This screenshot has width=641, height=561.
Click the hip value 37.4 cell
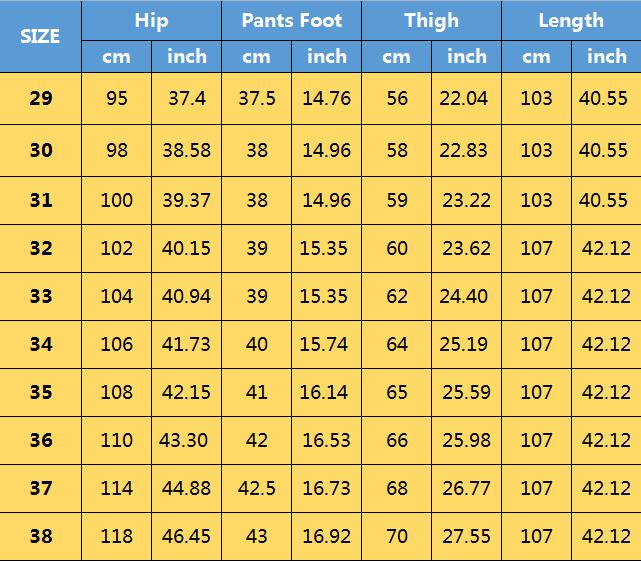(x=187, y=98)
